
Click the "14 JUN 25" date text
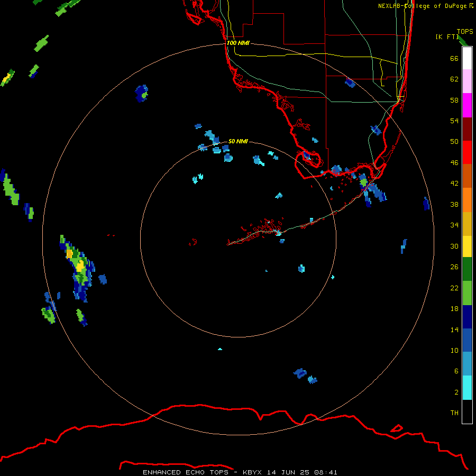(288, 472)
